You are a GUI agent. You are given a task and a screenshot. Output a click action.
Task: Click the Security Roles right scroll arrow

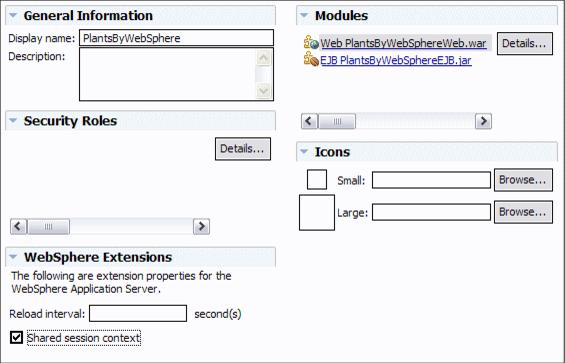(201, 226)
